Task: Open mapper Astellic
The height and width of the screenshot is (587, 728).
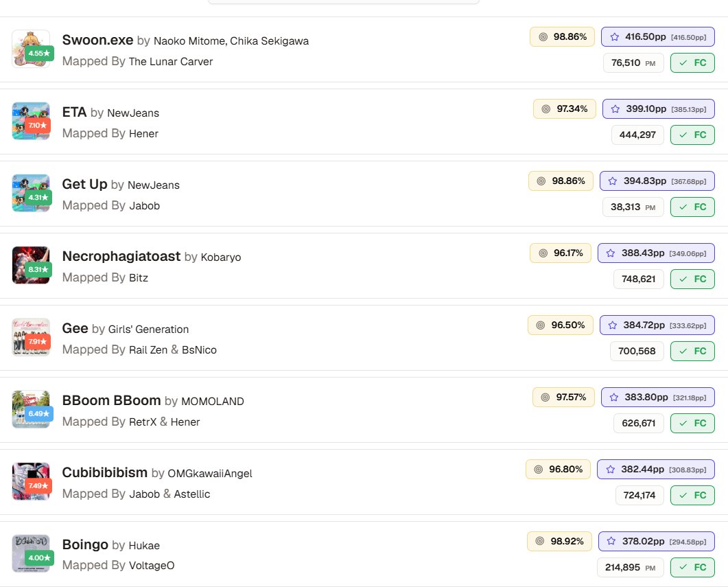Action: tap(191, 494)
